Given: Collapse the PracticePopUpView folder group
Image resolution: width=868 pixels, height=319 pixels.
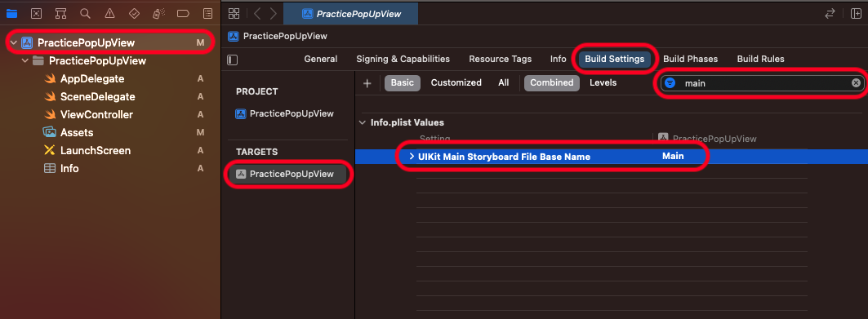Looking at the screenshot, I should 25,60.
